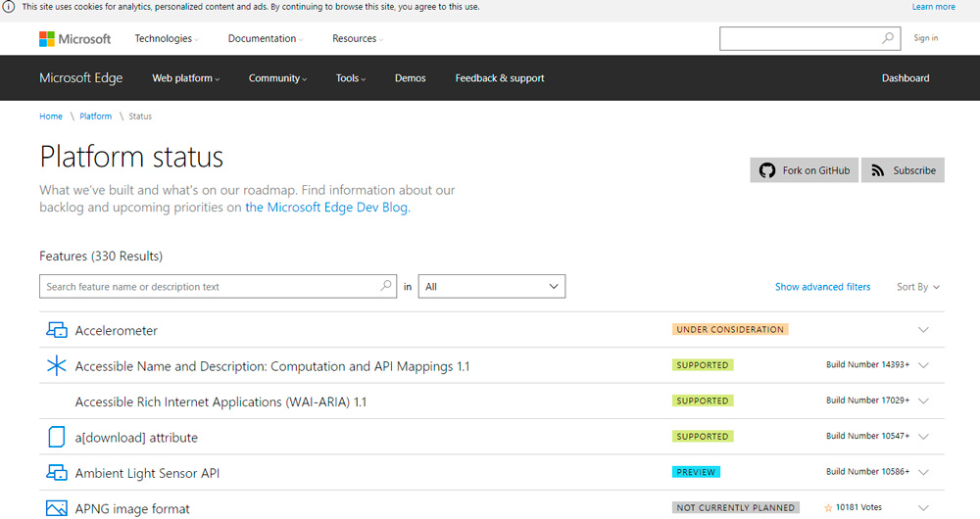Click the Ambient Light Sensor icon
The image size is (980, 519).
[57, 473]
